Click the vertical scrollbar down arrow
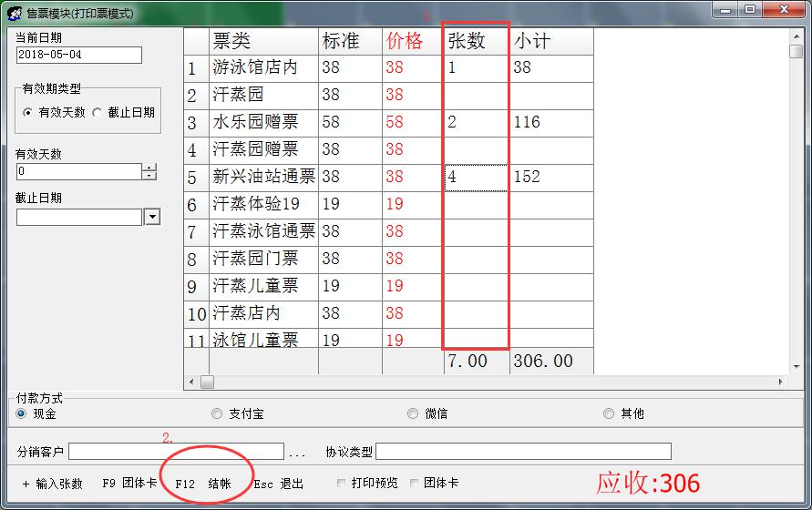 tap(797, 367)
